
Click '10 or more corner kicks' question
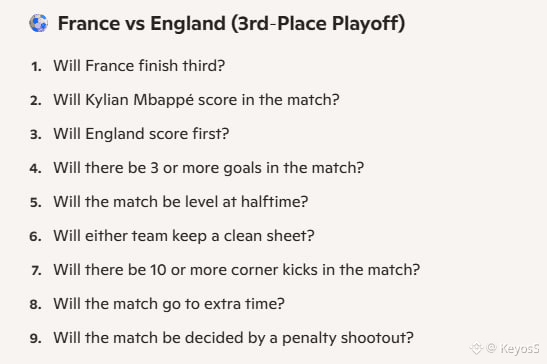[x=237, y=270]
